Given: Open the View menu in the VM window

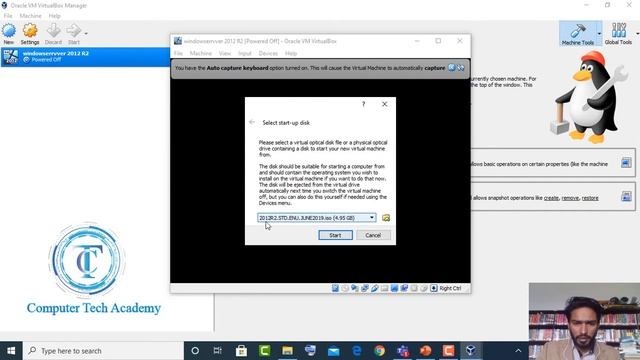Looking at the screenshot, I should coord(224,53).
